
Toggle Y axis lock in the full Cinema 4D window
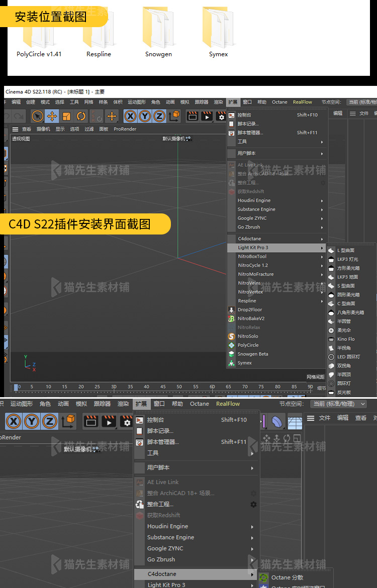point(145,116)
